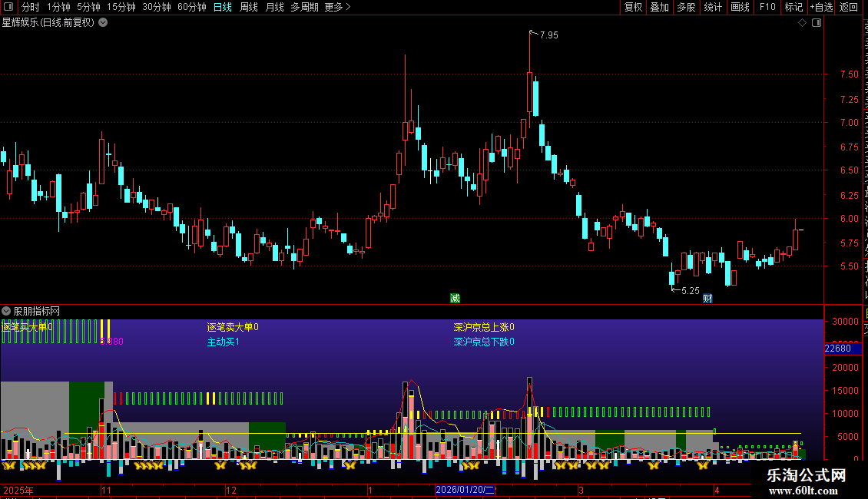The height and width of the screenshot is (499, 868).
Task: Open the green 减 marker on chart
Action: point(455,298)
